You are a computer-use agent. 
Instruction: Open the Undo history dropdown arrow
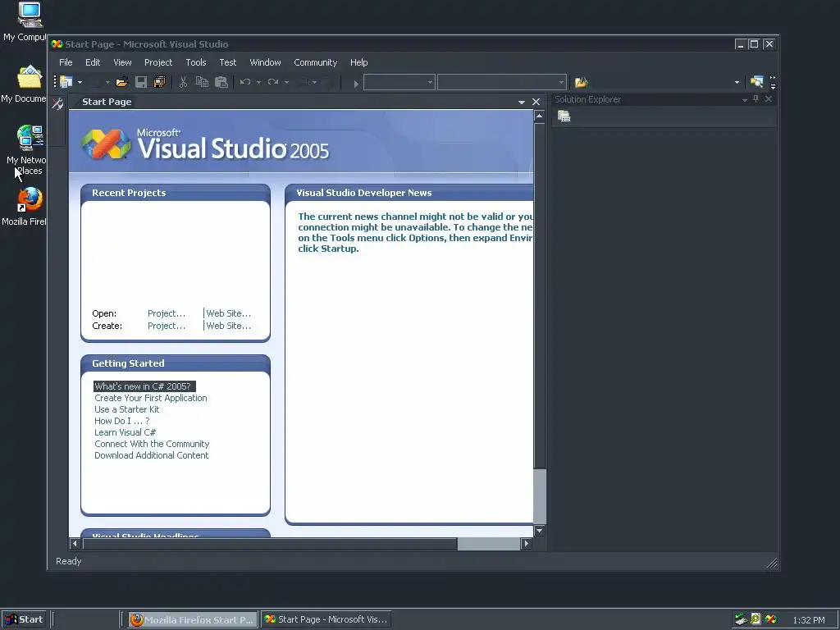click(x=258, y=83)
